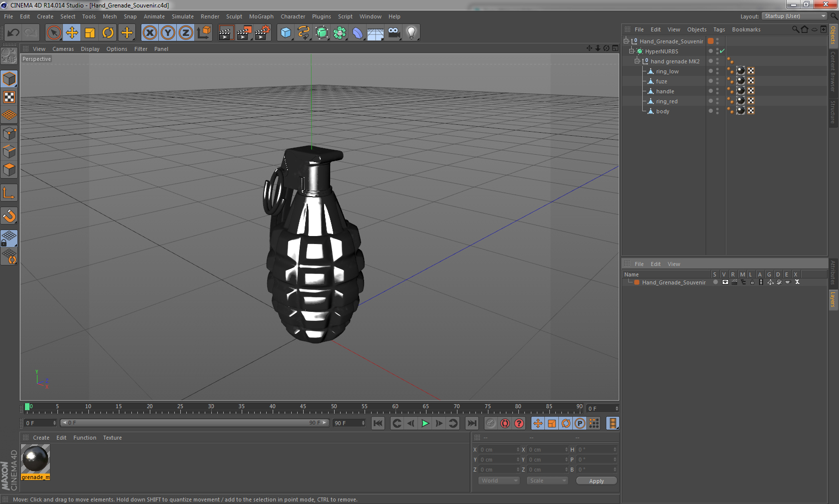Open the Scale coordinate mode dropdown
The image size is (839, 504).
coord(547,481)
